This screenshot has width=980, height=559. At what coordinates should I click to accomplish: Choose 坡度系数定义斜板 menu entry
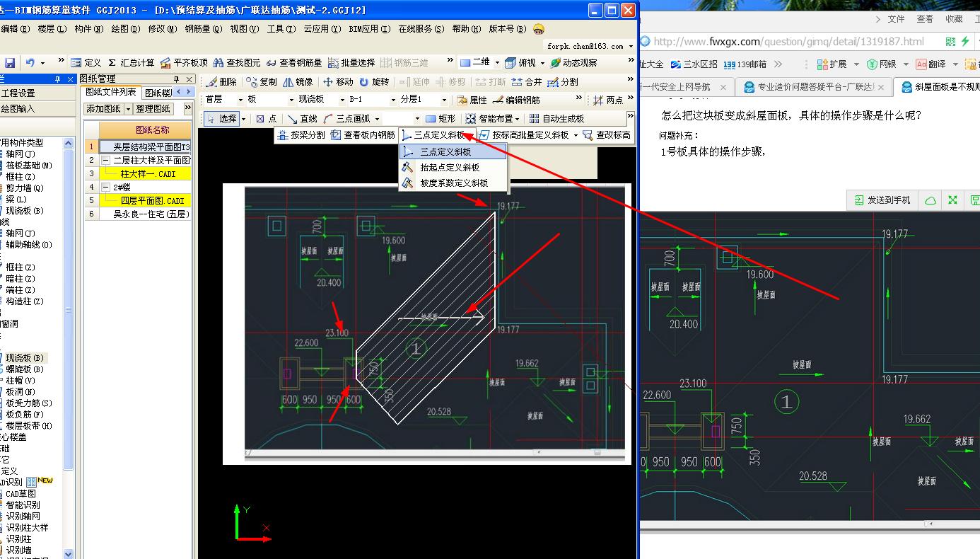click(454, 183)
